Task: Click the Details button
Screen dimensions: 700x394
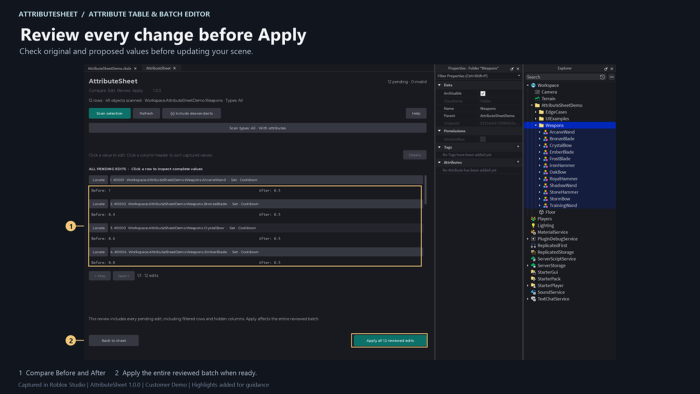Action: pos(415,155)
